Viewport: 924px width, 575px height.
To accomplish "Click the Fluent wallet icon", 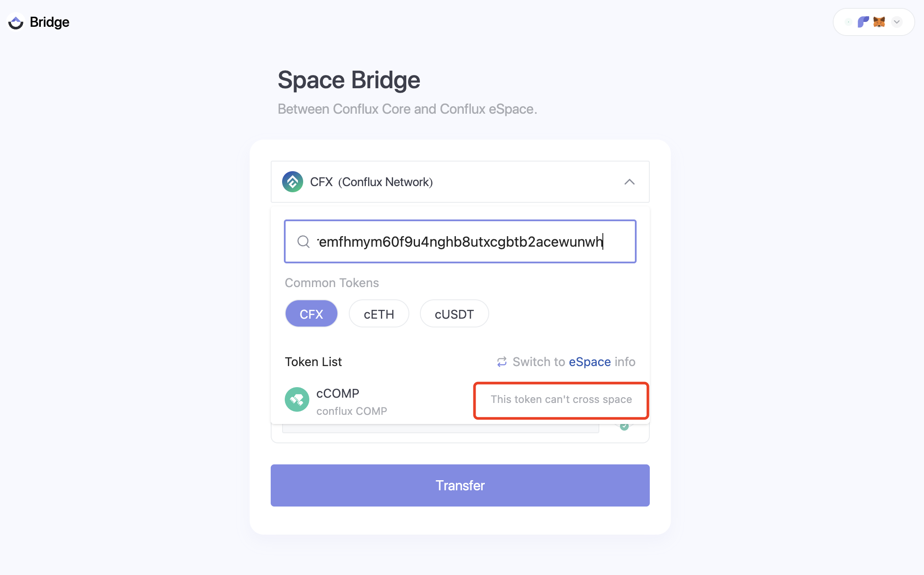I will click(x=863, y=22).
